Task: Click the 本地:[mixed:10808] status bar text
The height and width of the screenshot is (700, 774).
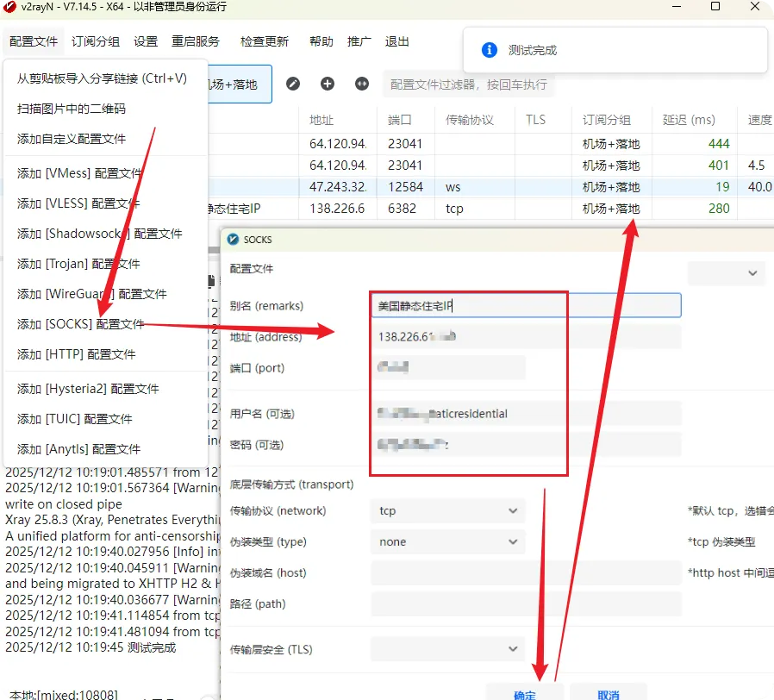Action: (64, 695)
